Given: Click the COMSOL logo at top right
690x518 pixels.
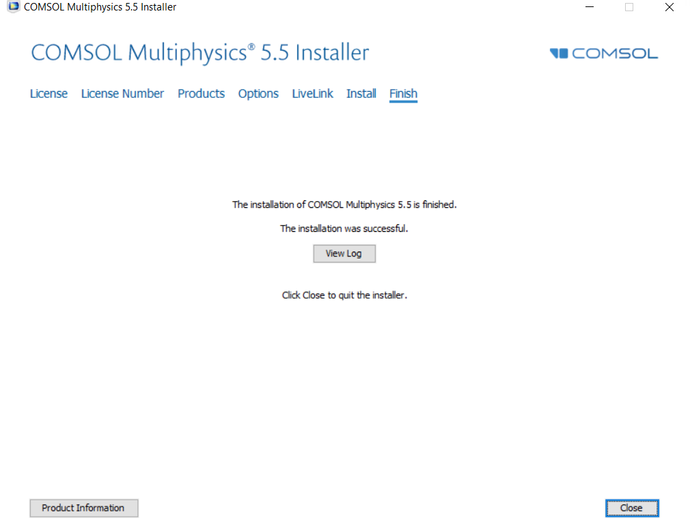Looking at the screenshot, I should click(x=603, y=54).
